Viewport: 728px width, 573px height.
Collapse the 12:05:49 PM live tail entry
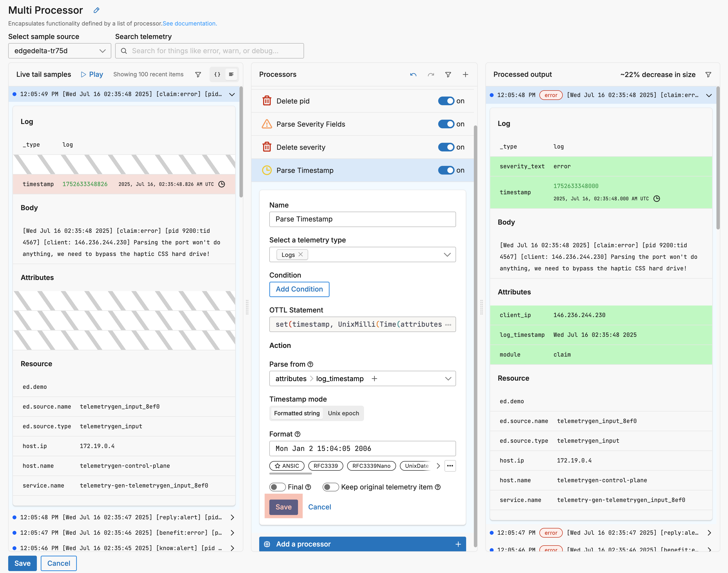coord(232,94)
